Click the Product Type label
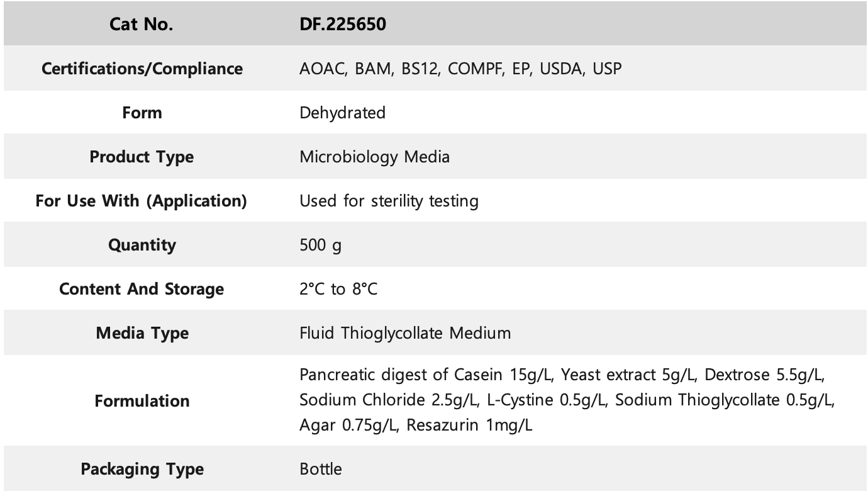 pos(142,157)
